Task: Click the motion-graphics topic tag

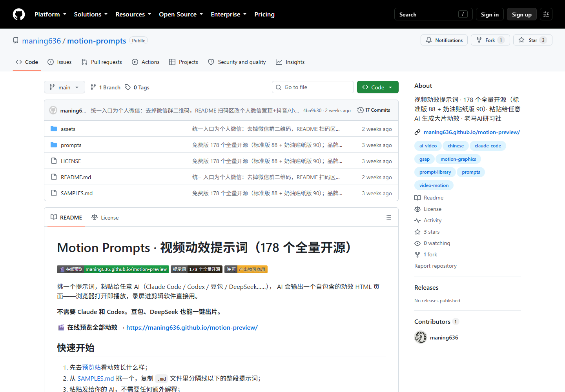Action: pyautogui.click(x=458, y=159)
